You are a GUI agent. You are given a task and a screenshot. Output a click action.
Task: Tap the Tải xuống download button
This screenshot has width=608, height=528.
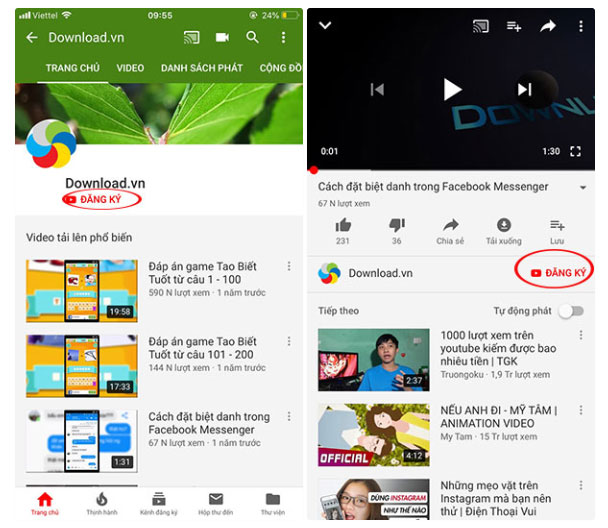point(504,231)
